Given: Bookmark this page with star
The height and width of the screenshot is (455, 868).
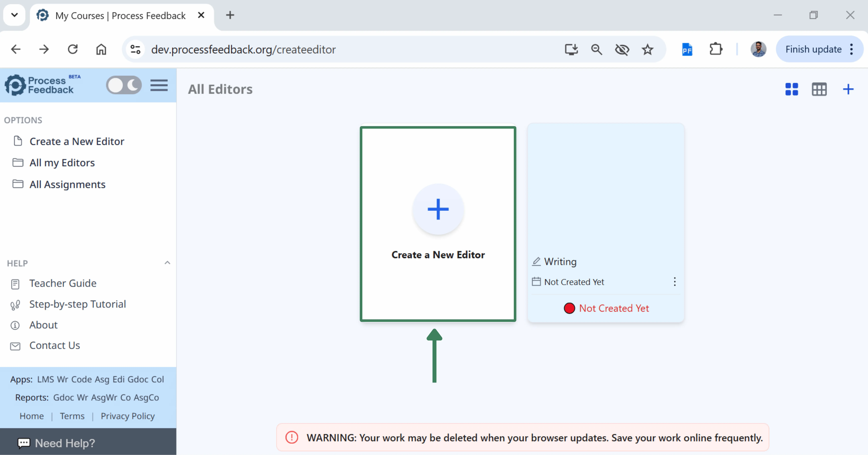Looking at the screenshot, I should point(647,50).
